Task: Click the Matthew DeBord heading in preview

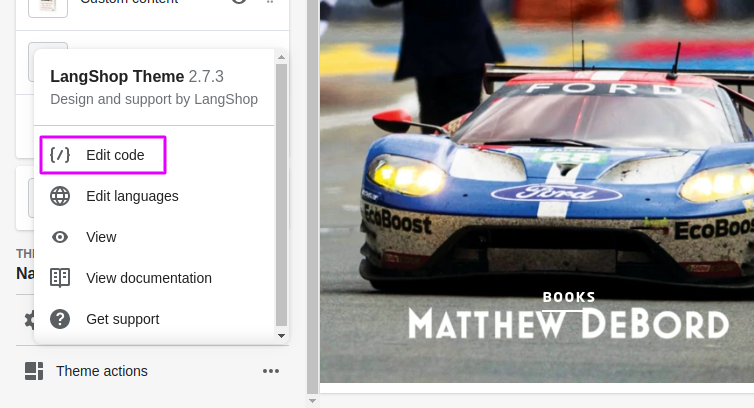Action: (568, 323)
